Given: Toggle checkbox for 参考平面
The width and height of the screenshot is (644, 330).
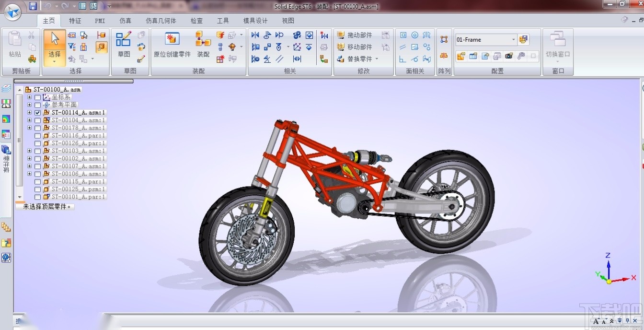Looking at the screenshot, I should tap(38, 105).
